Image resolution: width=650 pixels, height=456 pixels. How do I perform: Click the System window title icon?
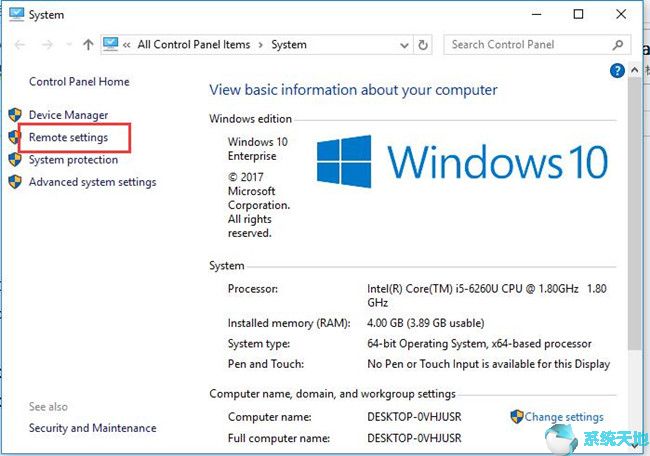(x=17, y=14)
